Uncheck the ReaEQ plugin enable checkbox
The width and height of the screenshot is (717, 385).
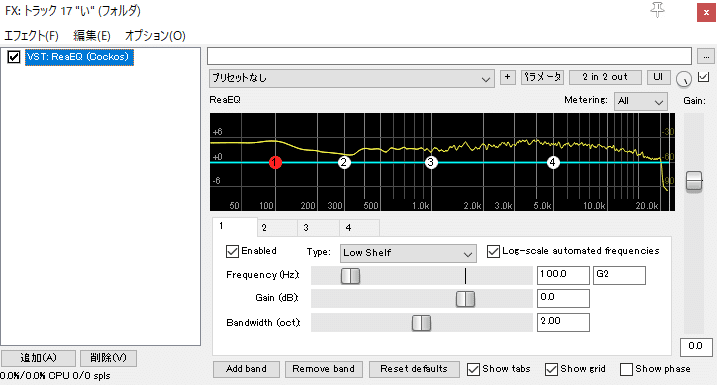pyautogui.click(x=14, y=57)
